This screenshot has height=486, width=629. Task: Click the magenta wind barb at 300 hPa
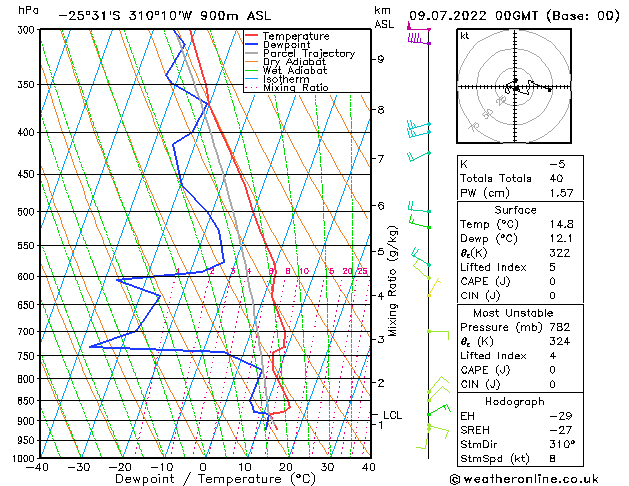pyautogui.click(x=418, y=28)
